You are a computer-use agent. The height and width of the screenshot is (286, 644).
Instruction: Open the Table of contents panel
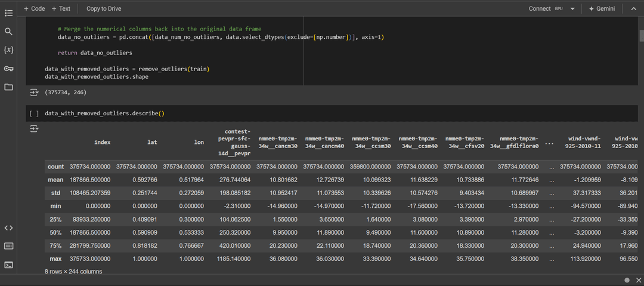tap(8, 13)
